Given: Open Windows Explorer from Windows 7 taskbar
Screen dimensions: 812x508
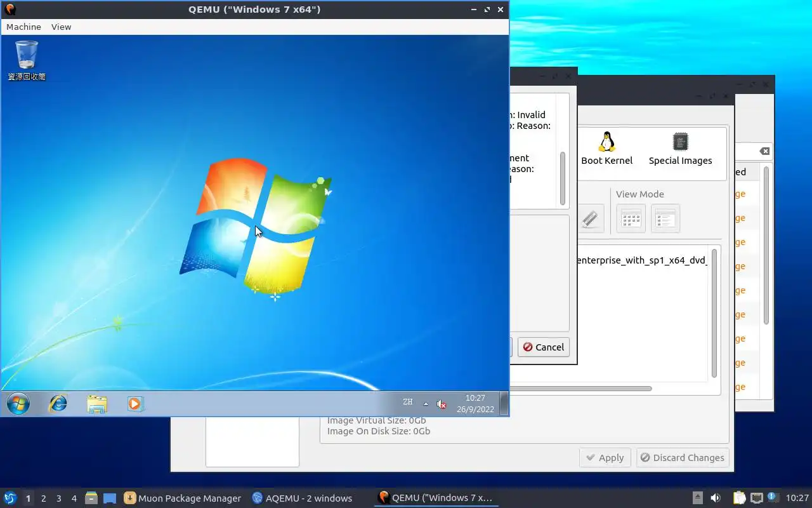Looking at the screenshot, I should coord(97,404).
